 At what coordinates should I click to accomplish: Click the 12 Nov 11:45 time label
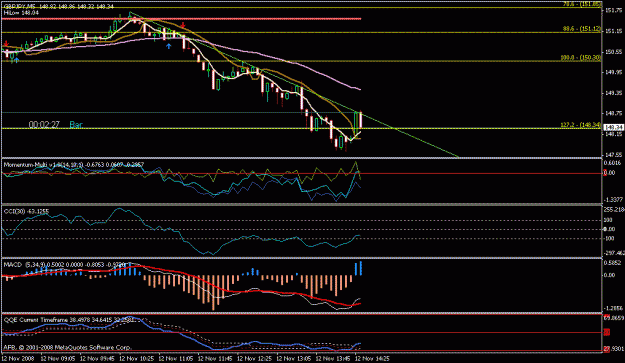tap(215, 358)
